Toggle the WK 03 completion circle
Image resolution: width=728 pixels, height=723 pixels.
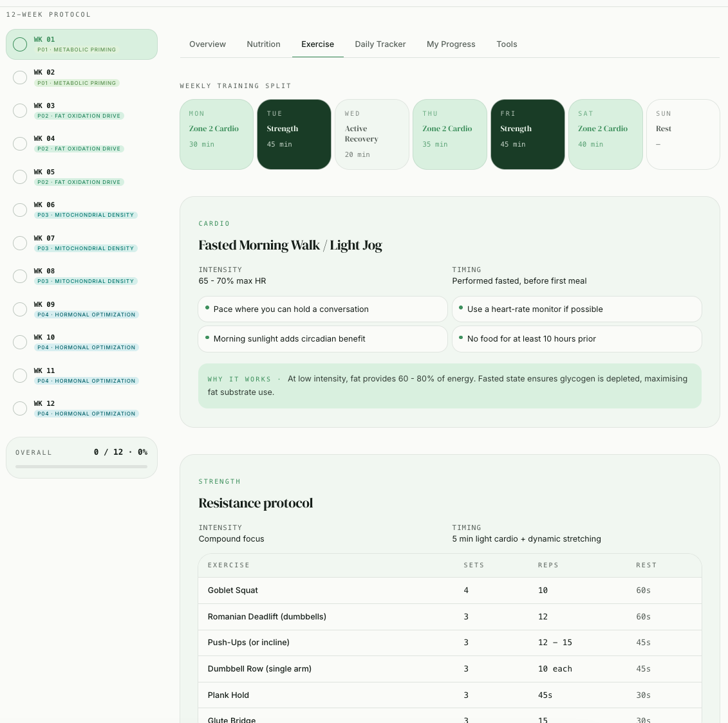click(20, 111)
